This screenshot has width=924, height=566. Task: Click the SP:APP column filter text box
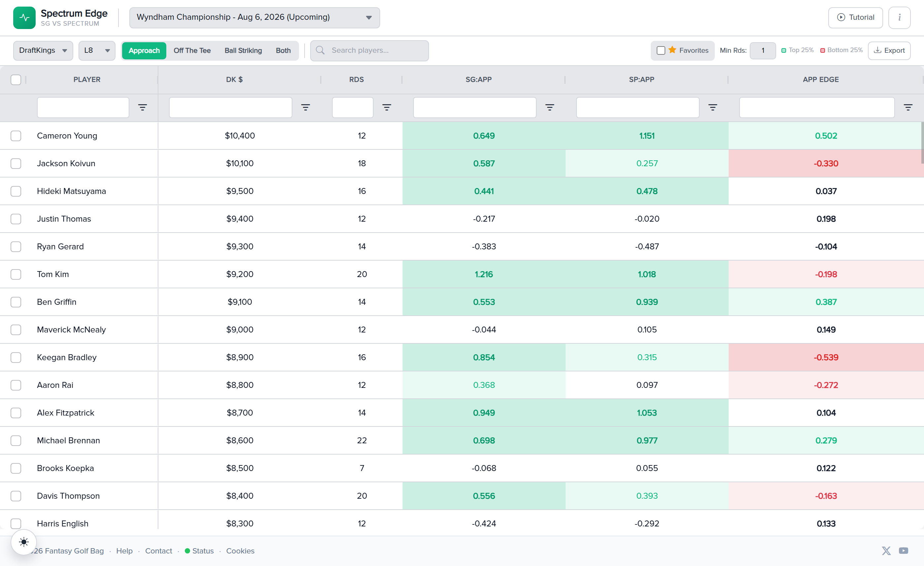point(638,108)
